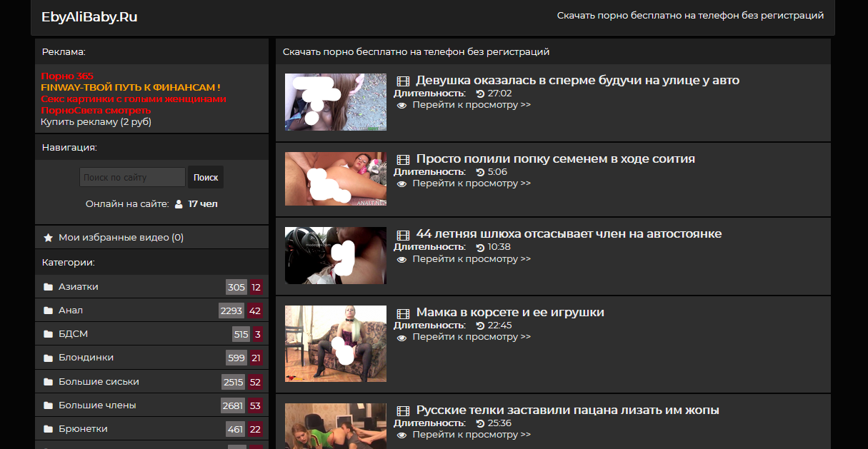
Task: Click the Купить рекламу (2 руб) link
Action: click(96, 122)
